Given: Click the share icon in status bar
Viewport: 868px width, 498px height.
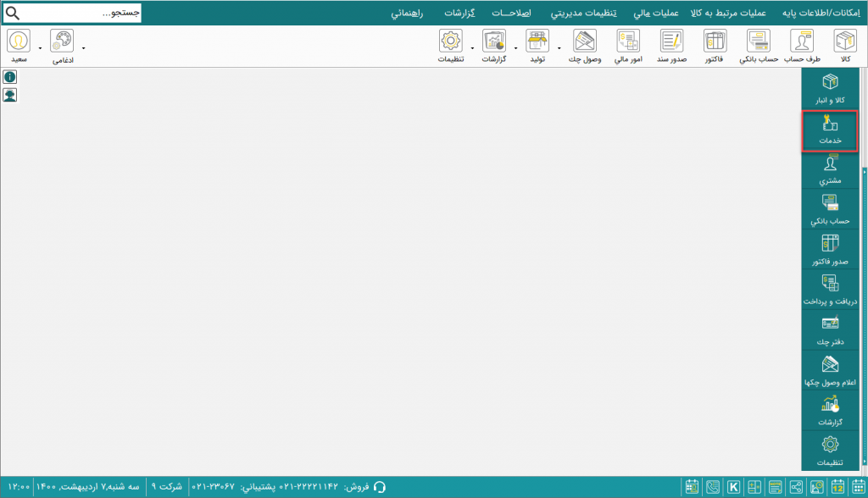Looking at the screenshot, I should pos(796,487).
